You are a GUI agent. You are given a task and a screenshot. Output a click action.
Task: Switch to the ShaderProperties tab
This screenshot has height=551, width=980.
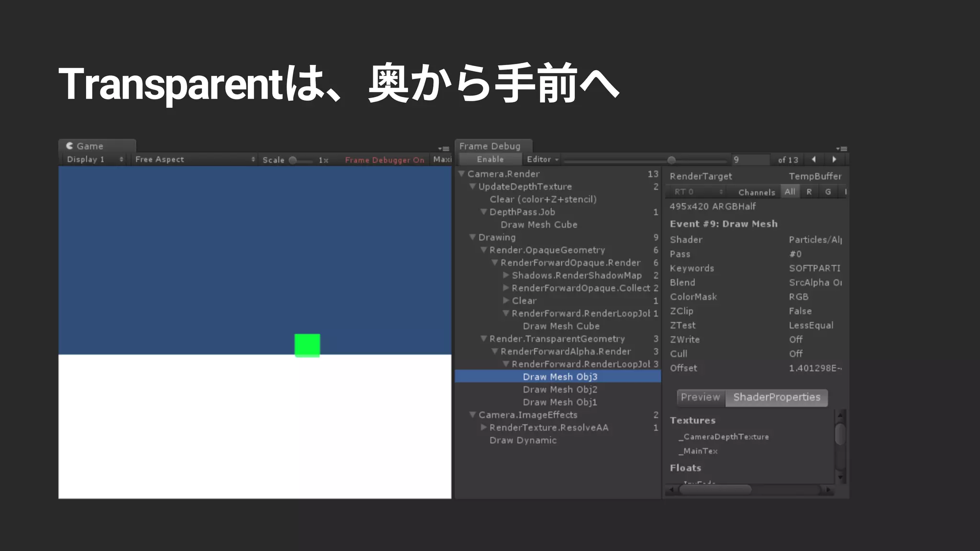tap(776, 397)
